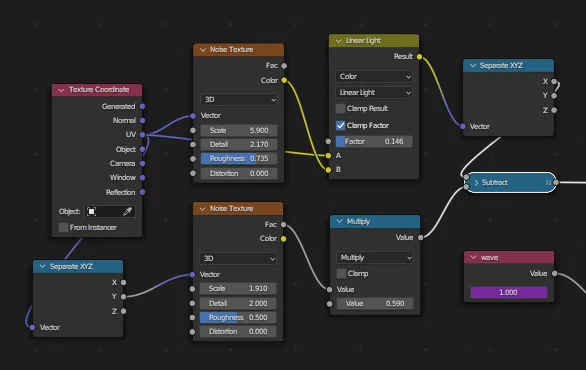This screenshot has width=586, height=370.
Task: Click the Value output socket on Multiply node
Action: [x=420, y=237]
